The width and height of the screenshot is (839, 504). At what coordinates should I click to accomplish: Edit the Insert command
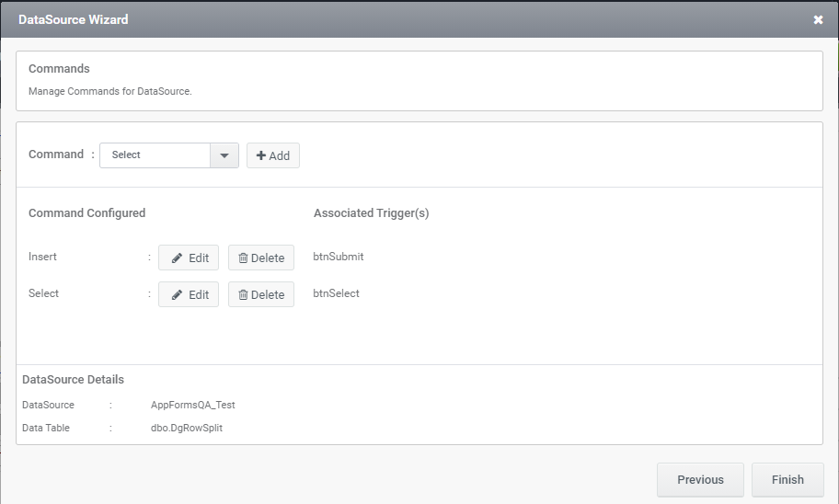pos(189,258)
